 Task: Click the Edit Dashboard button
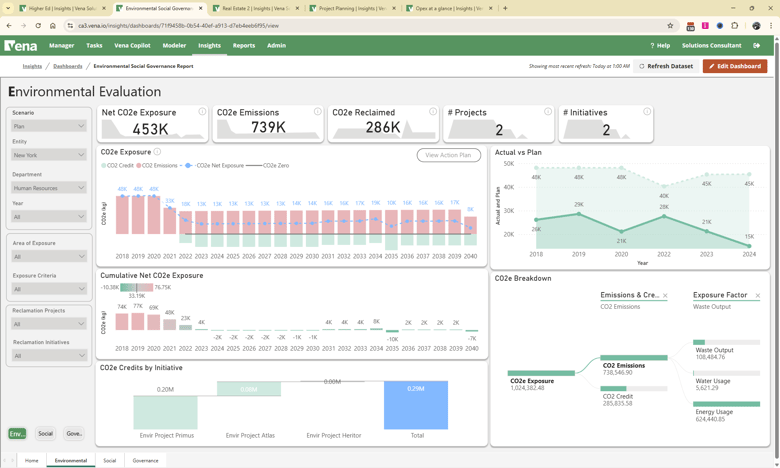[735, 66]
